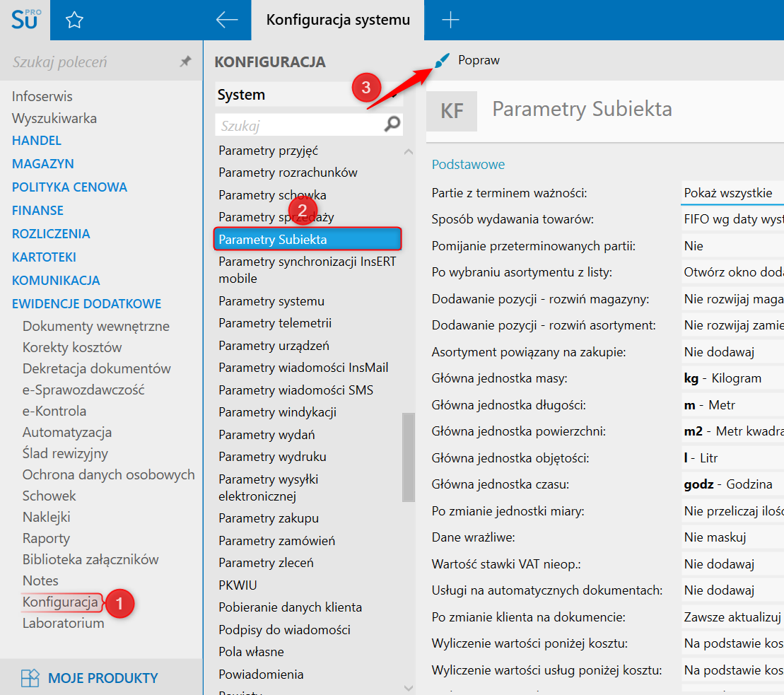
Task: Open Dekretacja dokumentów
Action: click(97, 369)
